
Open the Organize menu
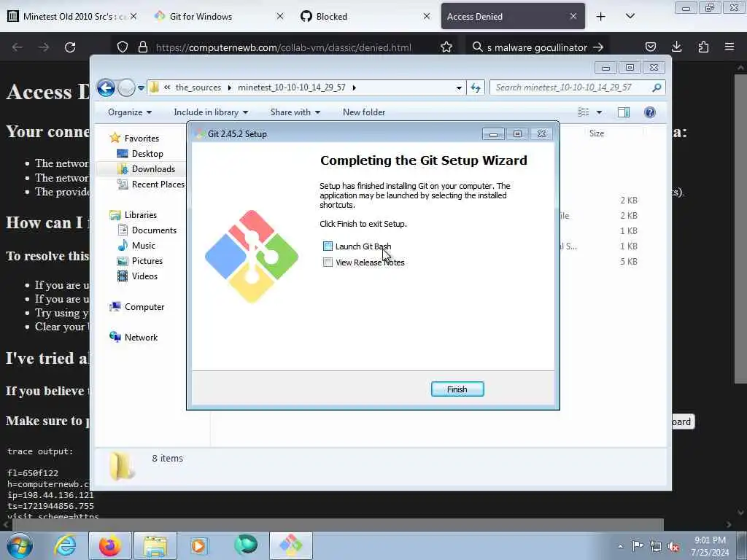(130, 112)
